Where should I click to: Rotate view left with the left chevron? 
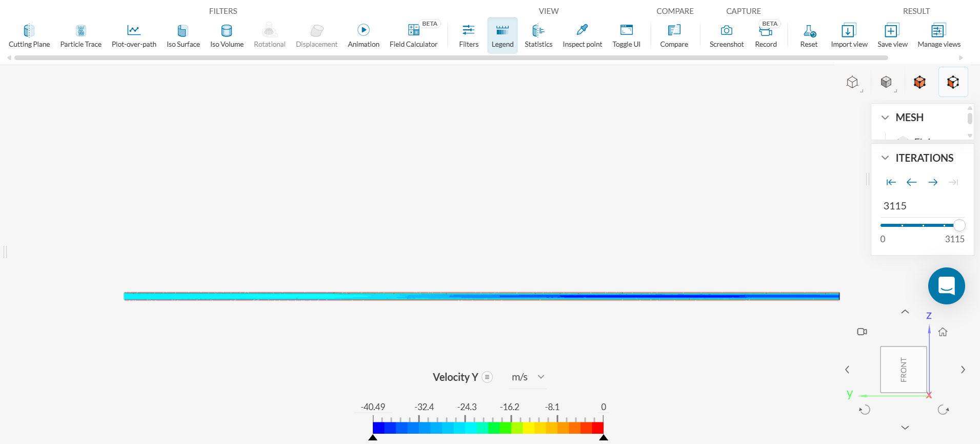pyautogui.click(x=847, y=370)
